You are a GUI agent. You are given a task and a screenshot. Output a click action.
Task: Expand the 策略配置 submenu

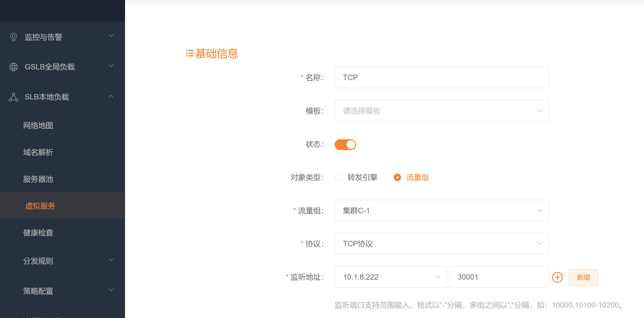tap(111, 290)
